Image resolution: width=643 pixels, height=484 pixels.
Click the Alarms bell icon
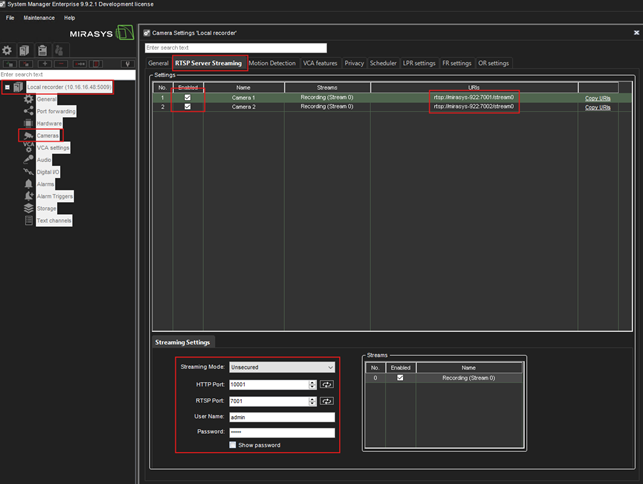28,184
